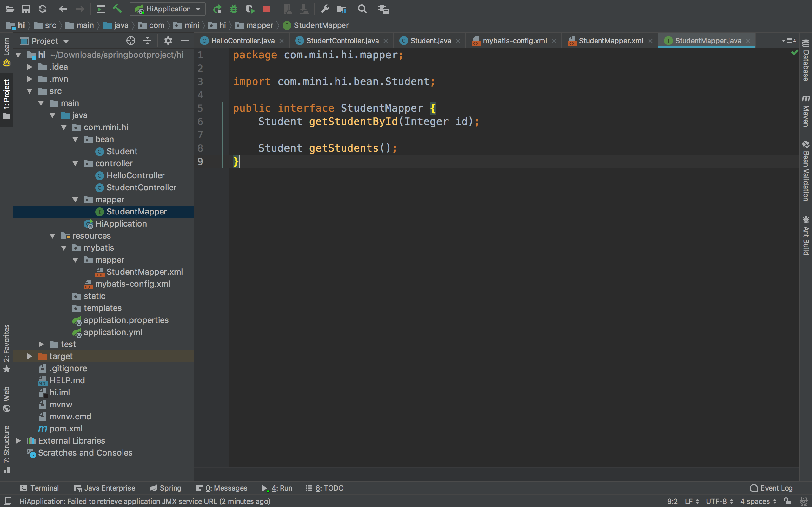Click the scroll-from-source crosshair icon
812x507 pixels.
pyautogui.click(x=131, y=41)
